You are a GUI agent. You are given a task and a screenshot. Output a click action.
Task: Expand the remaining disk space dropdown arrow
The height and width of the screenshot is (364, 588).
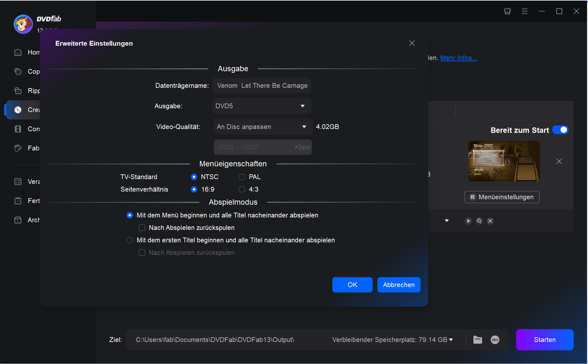tap(451, 340)
